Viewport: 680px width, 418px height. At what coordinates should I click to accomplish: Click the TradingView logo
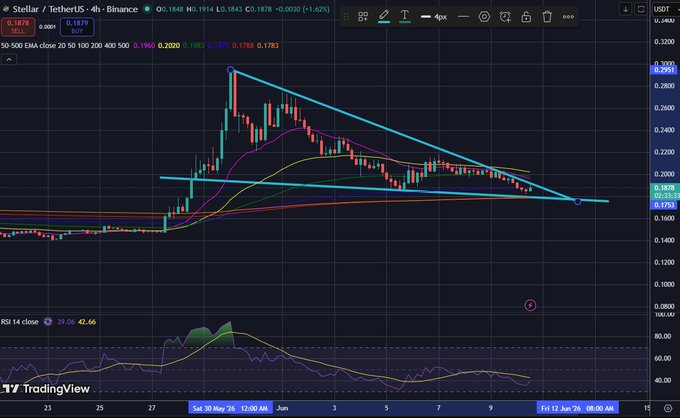coord(46,389)
